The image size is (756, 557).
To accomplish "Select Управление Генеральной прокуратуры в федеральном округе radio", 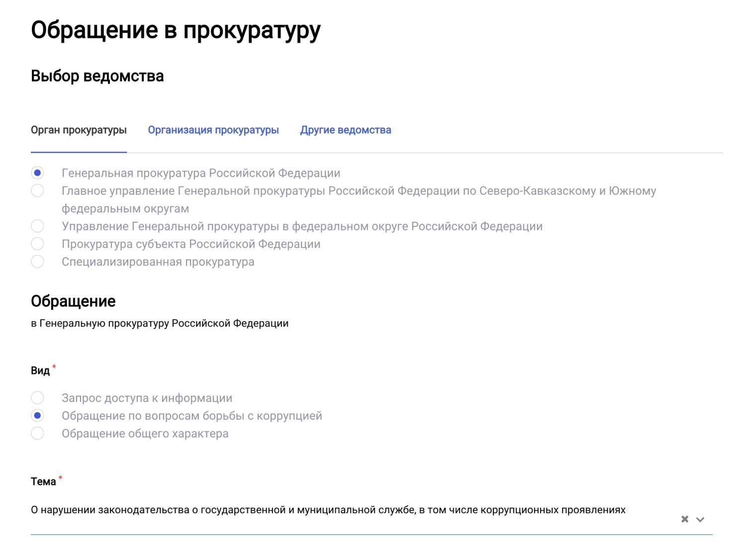I will point(37,226).
